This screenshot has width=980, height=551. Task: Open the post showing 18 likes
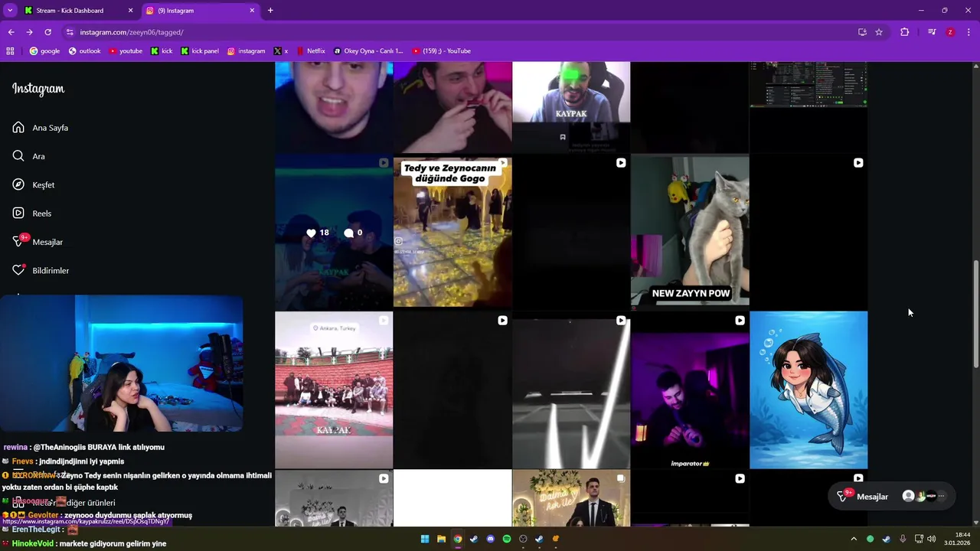(334, 232)
